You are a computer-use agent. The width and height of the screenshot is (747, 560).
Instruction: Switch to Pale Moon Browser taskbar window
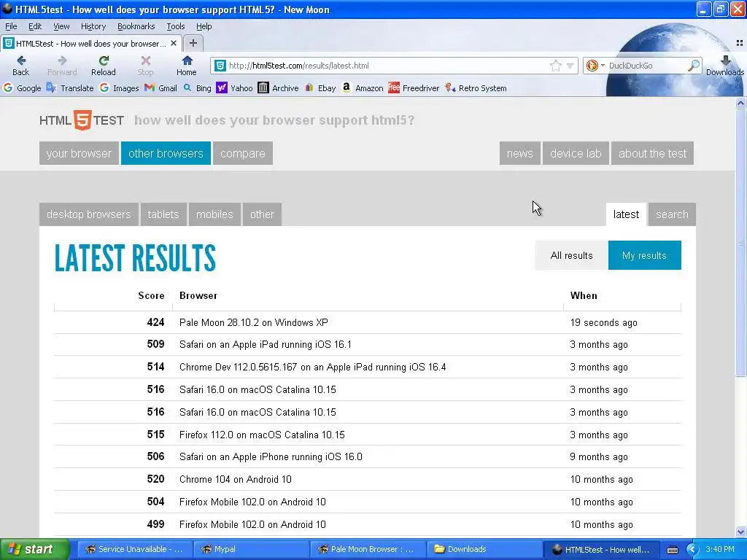click(368, 549)
